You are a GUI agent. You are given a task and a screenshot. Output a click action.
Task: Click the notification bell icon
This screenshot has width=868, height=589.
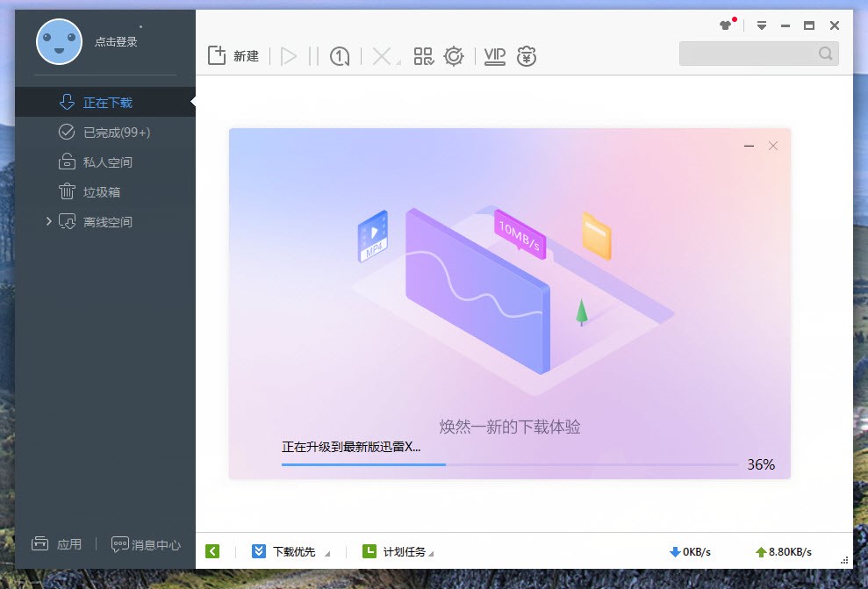723,25
